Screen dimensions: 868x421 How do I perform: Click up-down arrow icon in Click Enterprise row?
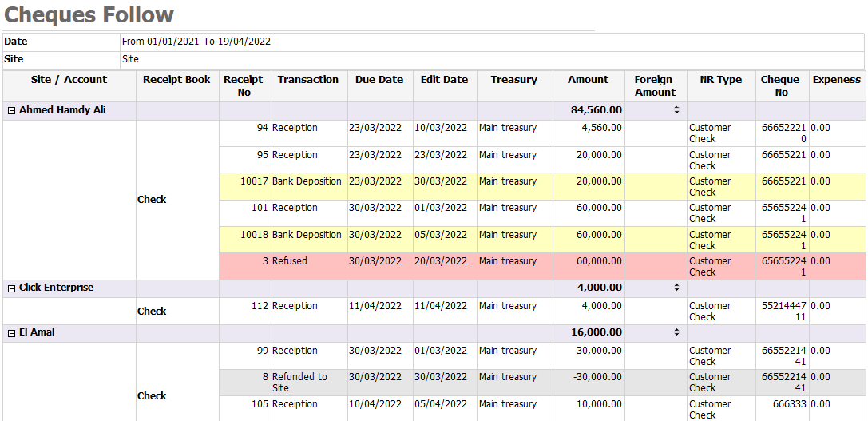(x=676, y=288)
